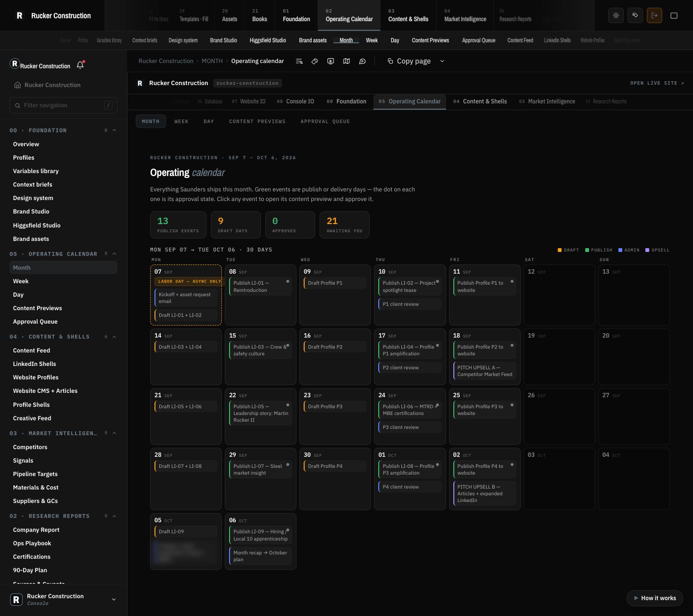Open the Copy page dropdown chevron

(x=442, y=61)
